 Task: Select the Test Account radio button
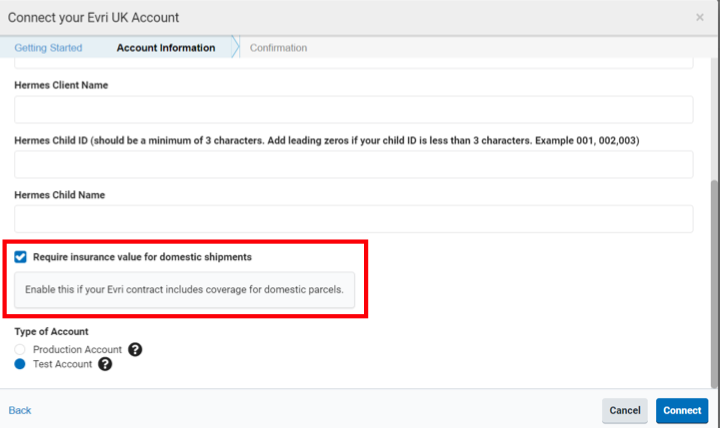pyautogui.click(x=21, y=365)
